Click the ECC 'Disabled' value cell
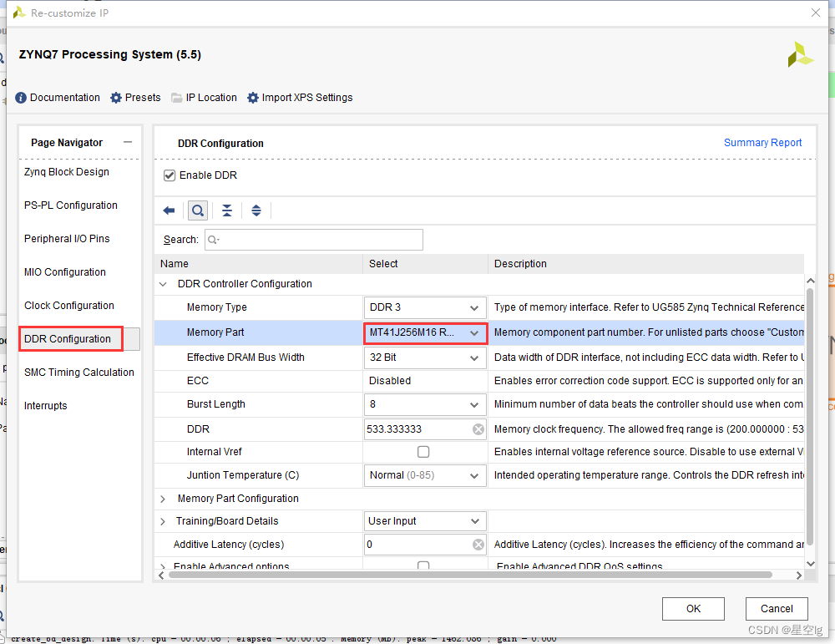 click(425, 382)
